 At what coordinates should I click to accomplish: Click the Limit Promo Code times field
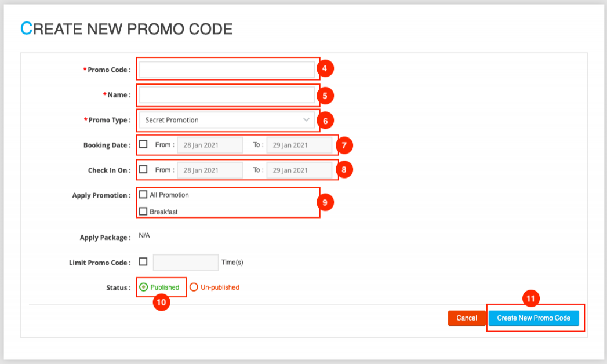tap(186, 263)
